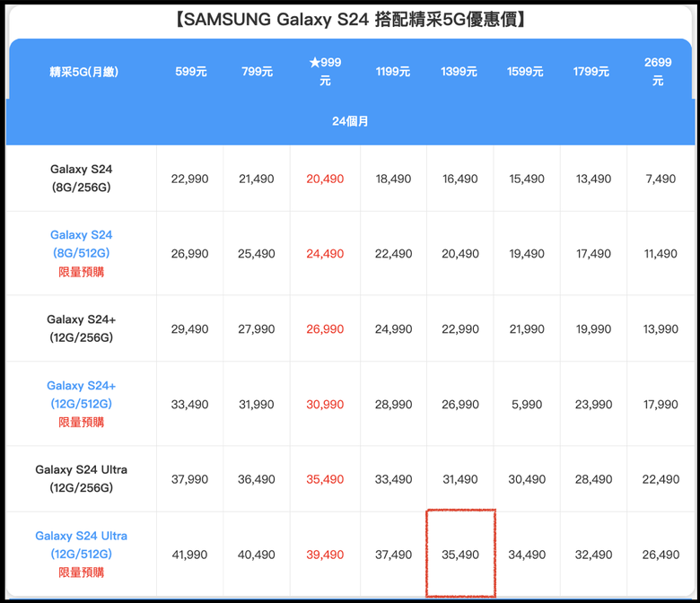Screen dimensions: 700x603
Task: Select the 799元 plan column header
Action: 258,72
